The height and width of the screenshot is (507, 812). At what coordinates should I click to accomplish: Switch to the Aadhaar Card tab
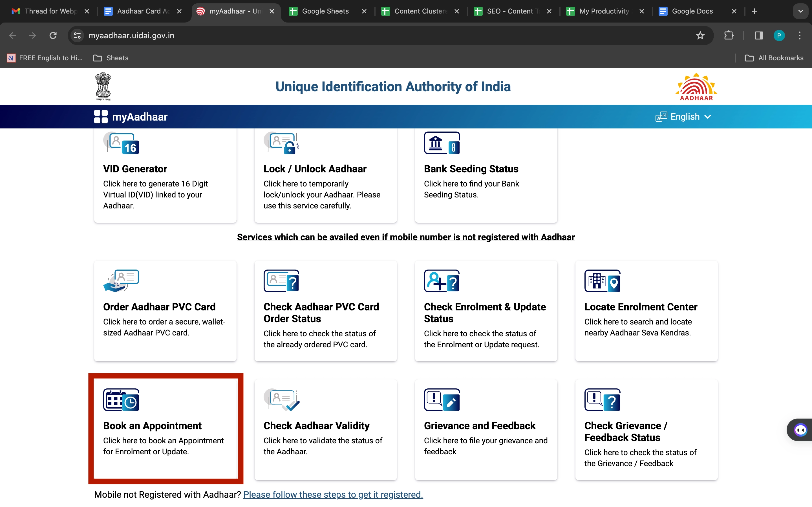141,11
